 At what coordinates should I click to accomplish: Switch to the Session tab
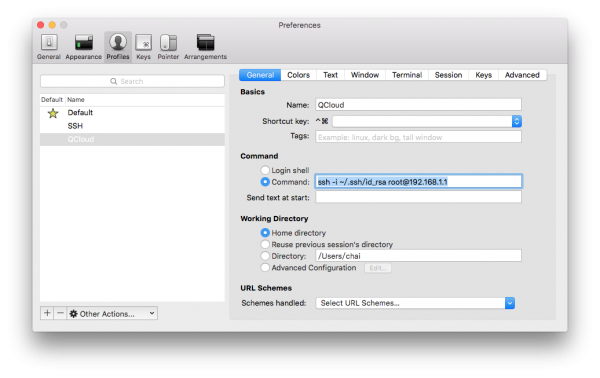point(448,75)
